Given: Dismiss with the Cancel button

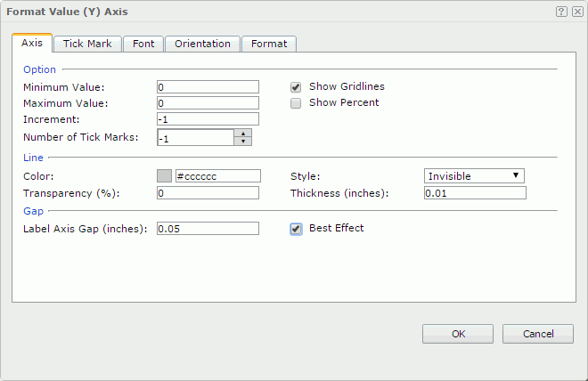Looking at the screenshot, I should tap(538, 334).
